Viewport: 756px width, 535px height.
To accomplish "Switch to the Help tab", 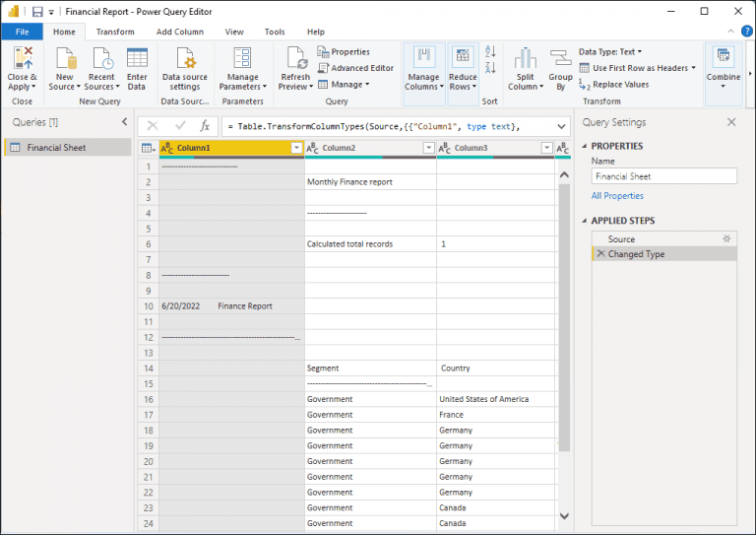I will [316, 32].
